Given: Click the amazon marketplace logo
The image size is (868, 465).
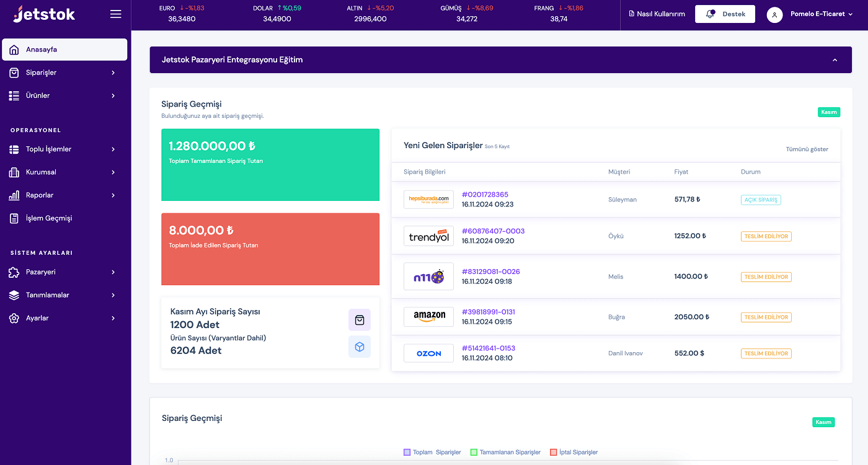Looking at the screenshot, I should click(x=428, y=317).
